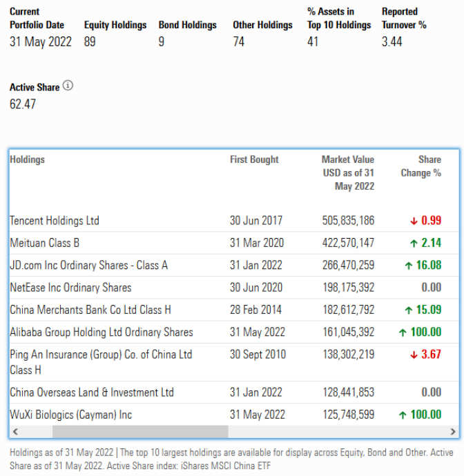
Task: Click Meituan first bought date 31 Mar 2020
Action: [x=257, y=243]
